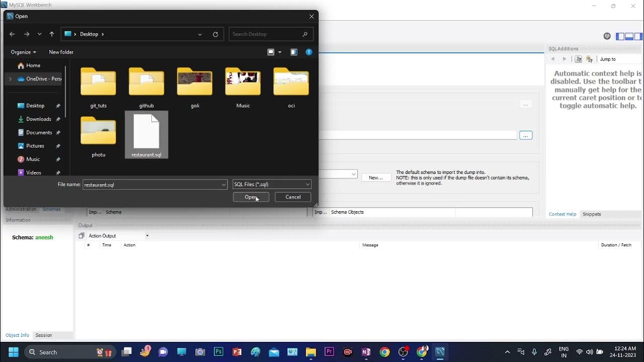
Task: Click the Action Output panel icon
Action: point(82,236)
